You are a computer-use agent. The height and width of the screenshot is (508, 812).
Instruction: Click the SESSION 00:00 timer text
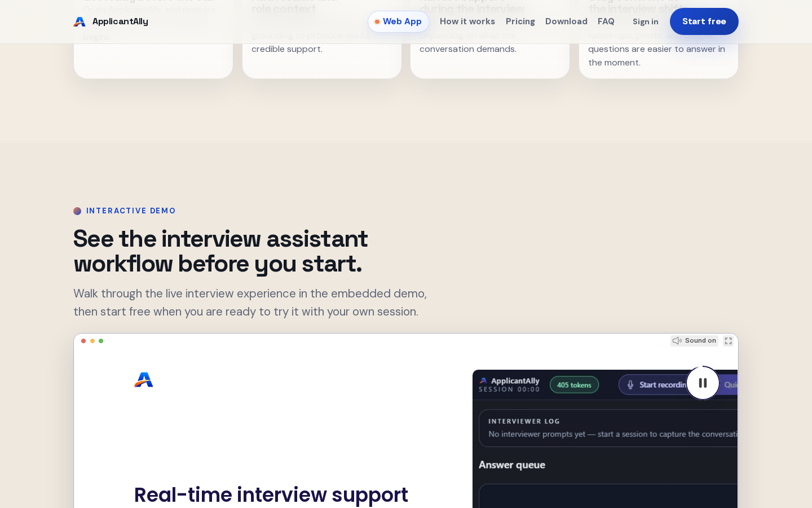(509, 389)
